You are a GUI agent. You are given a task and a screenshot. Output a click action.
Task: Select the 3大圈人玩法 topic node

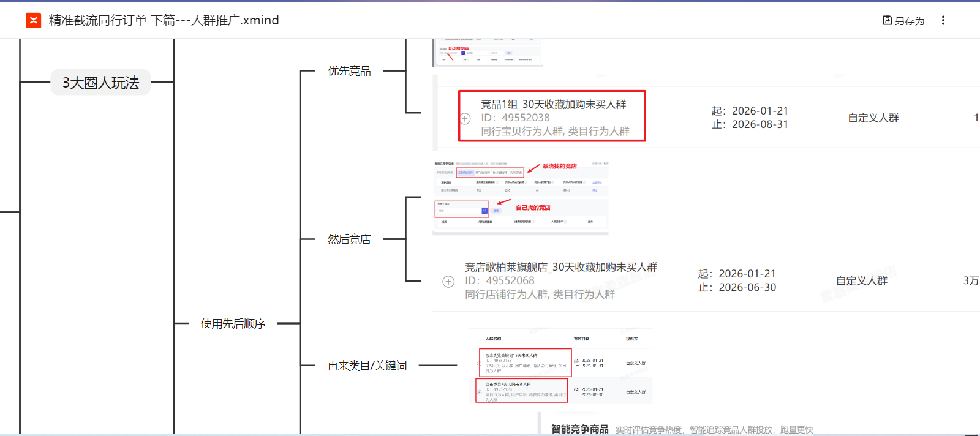tap(100, 83)
